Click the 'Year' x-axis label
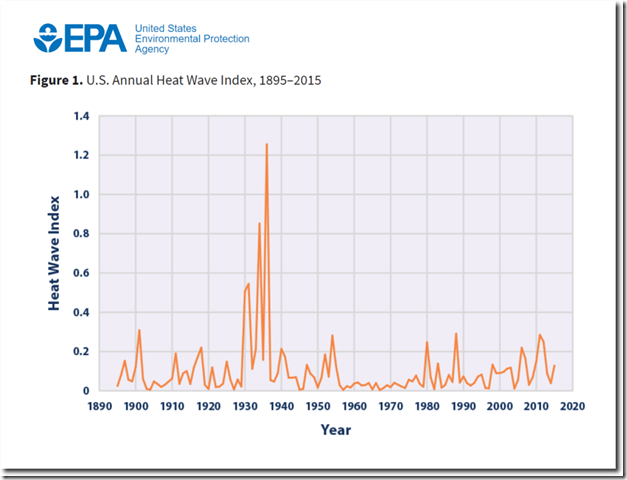Screen dimensions: 627x480 (335, 428)
